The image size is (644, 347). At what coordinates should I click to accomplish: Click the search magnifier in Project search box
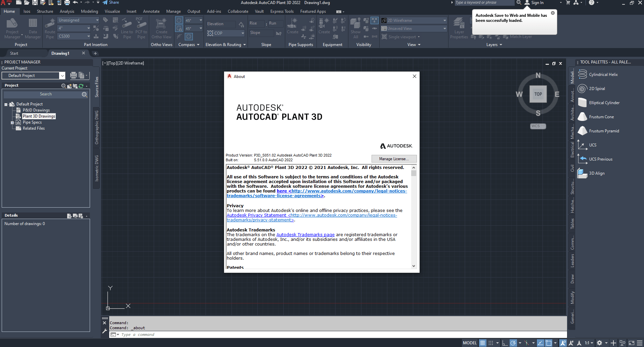85,94
